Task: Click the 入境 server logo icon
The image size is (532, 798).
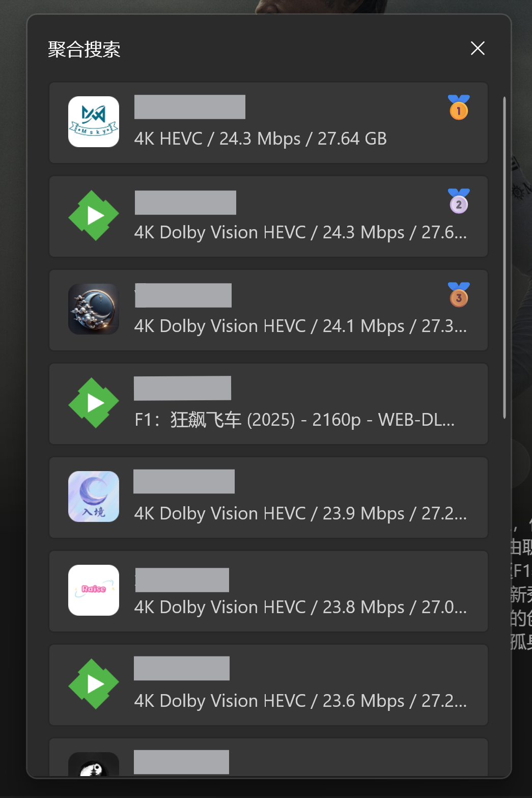Action: 94,497
